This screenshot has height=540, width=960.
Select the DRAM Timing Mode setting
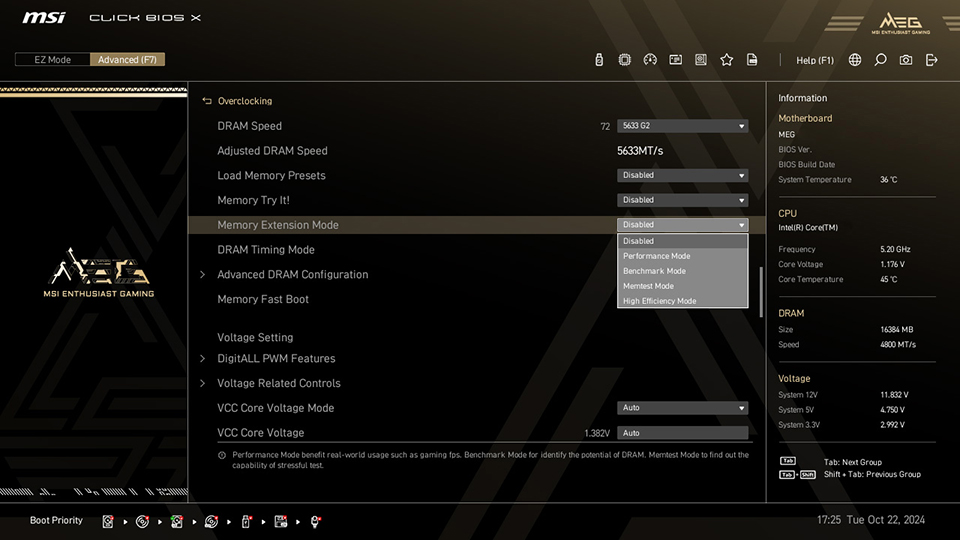pyautogui.click(x=266, y=250)
